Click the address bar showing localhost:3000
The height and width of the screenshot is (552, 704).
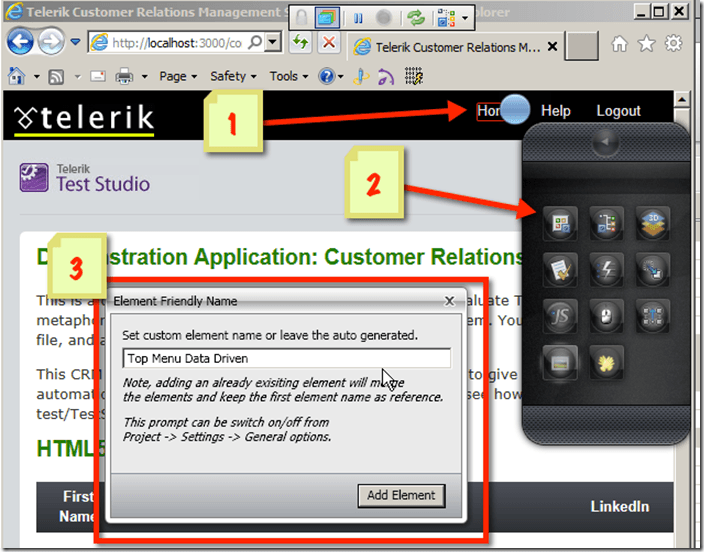tap(176, 43)
